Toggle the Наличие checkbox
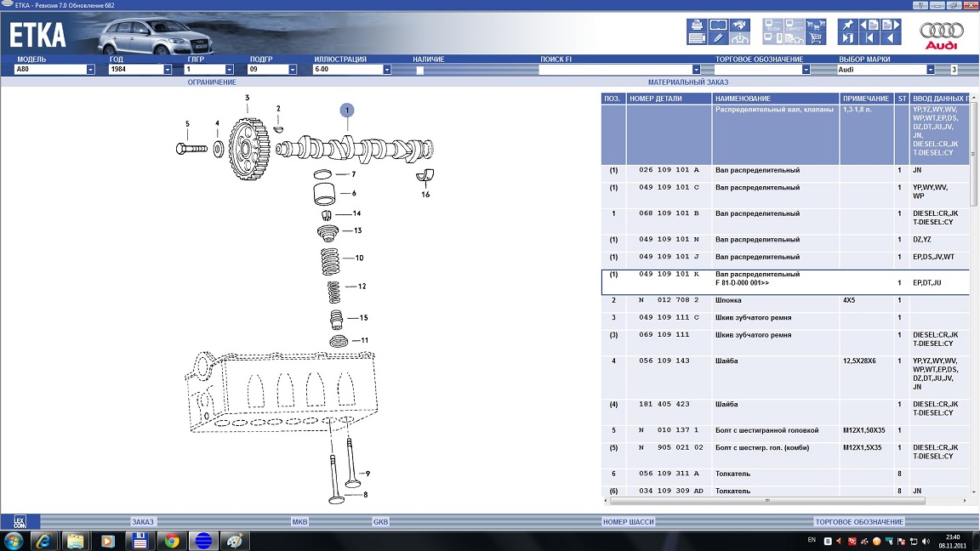 pyautogui.click(x=420, y=70)
